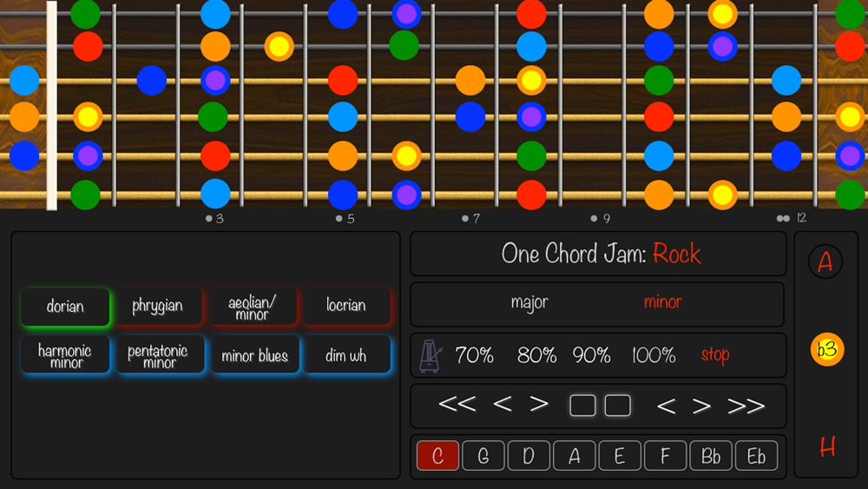868x489 pixels.
Task: Tap the light blue open-string note on third string
Action: point(24,80)
